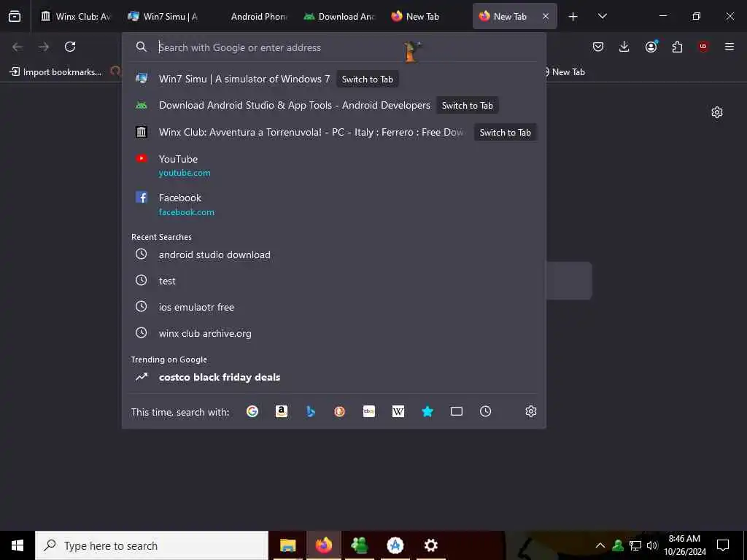Viewport: 747px width, 560px height.
Task: Open a new tab with plus
Action: [x=573, y=17]
